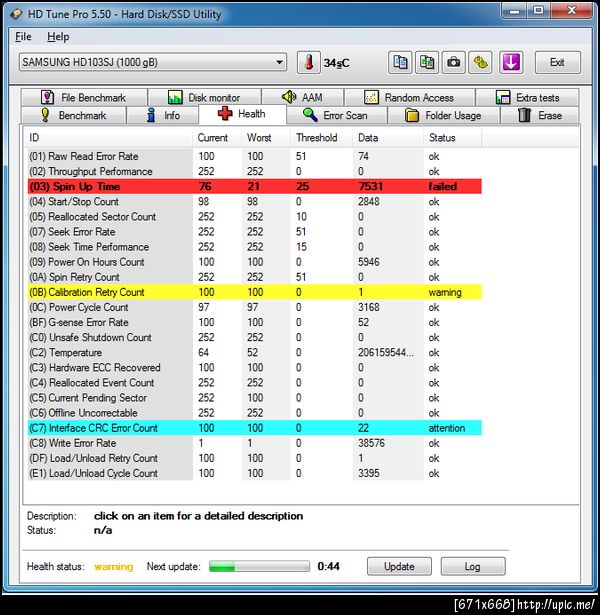The image size is (600, 615).
Task: Select the Power Cycle Count row
Action: pyautogui.click(x=255, y=307)
